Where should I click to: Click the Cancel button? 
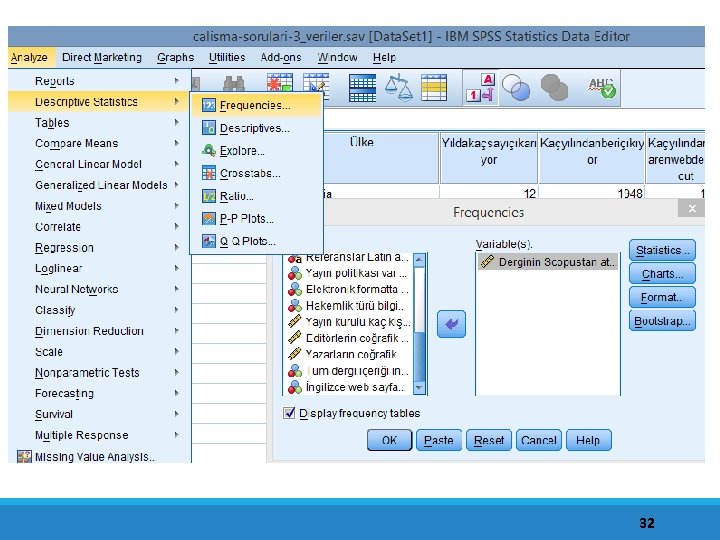[x=539, y=440]
